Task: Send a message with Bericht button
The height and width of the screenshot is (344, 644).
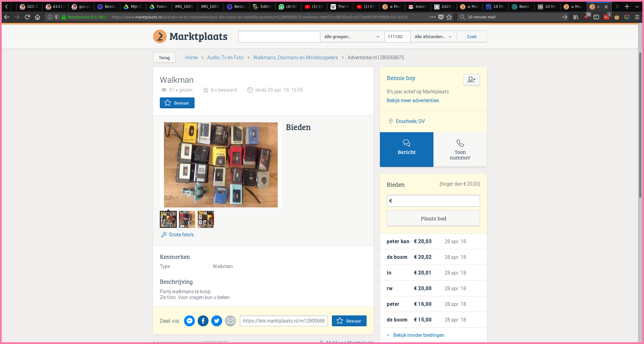Action: pyautogui.click(x=407, y=149)
